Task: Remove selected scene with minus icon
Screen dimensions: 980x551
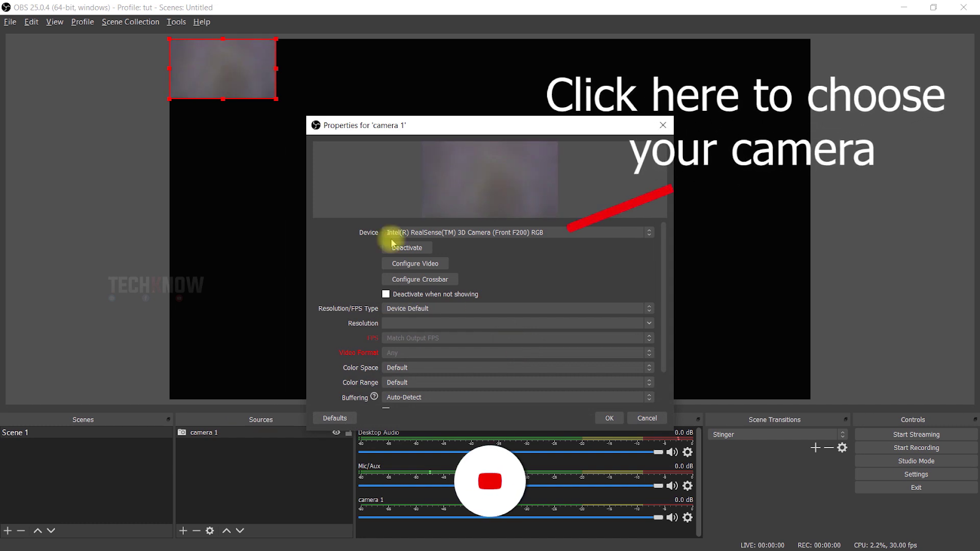Action: (21, 531)
